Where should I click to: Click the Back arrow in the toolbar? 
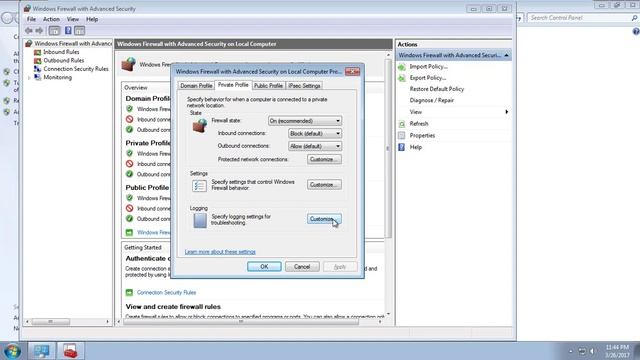[29, 31]
